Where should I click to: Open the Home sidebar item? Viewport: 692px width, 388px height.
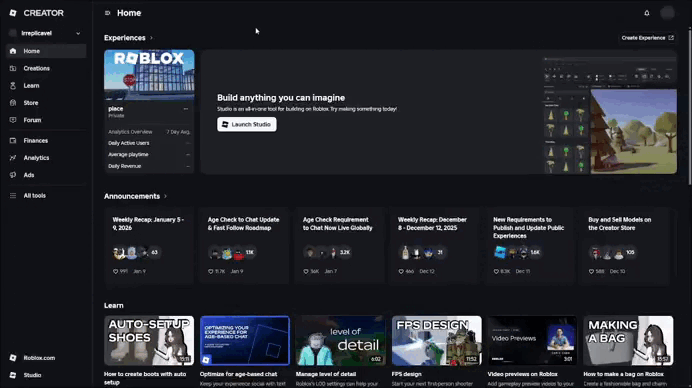[46, 51]
